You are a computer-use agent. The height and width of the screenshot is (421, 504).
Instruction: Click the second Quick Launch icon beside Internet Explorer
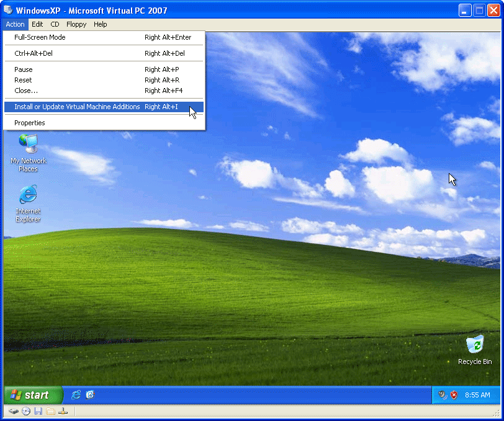(x=90, y=395)
